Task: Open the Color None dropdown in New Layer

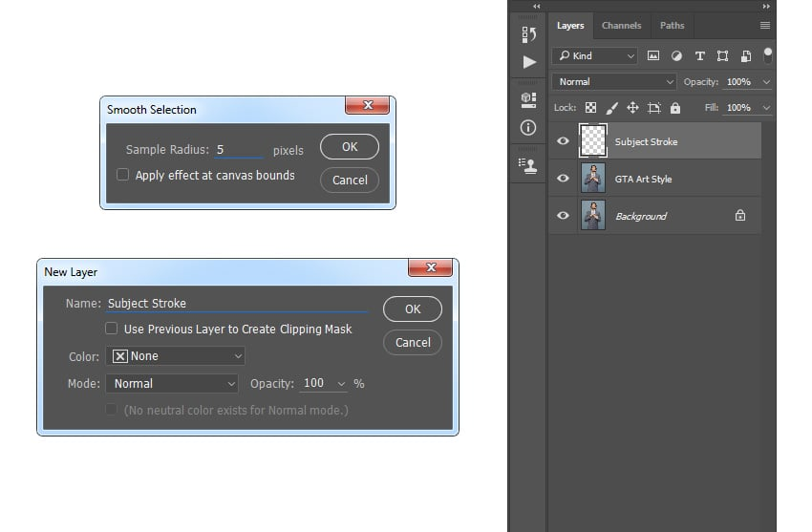Action: pos(176,356)
